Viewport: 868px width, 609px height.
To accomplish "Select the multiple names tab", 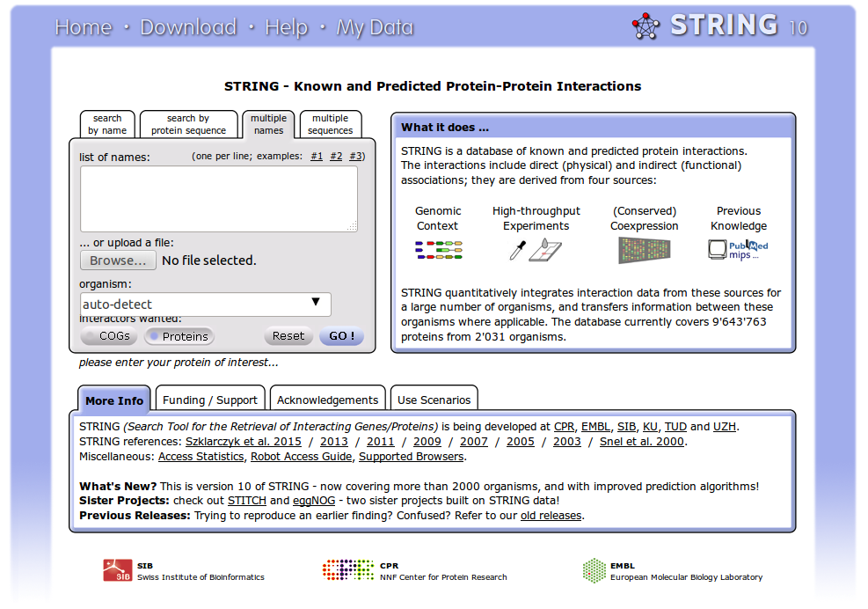I will 268,124.
